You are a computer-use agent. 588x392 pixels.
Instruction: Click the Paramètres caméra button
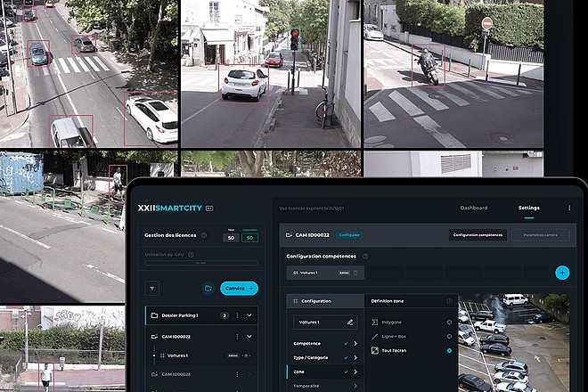pos(540,235)
